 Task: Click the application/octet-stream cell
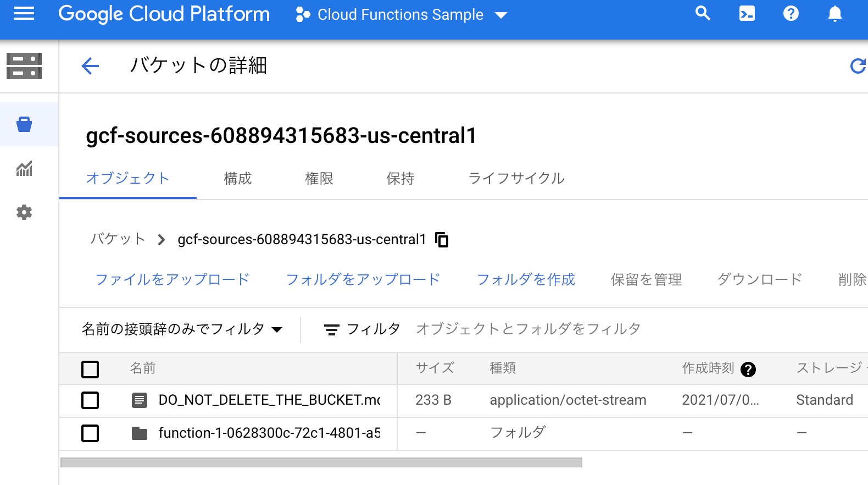click(568, 400)
